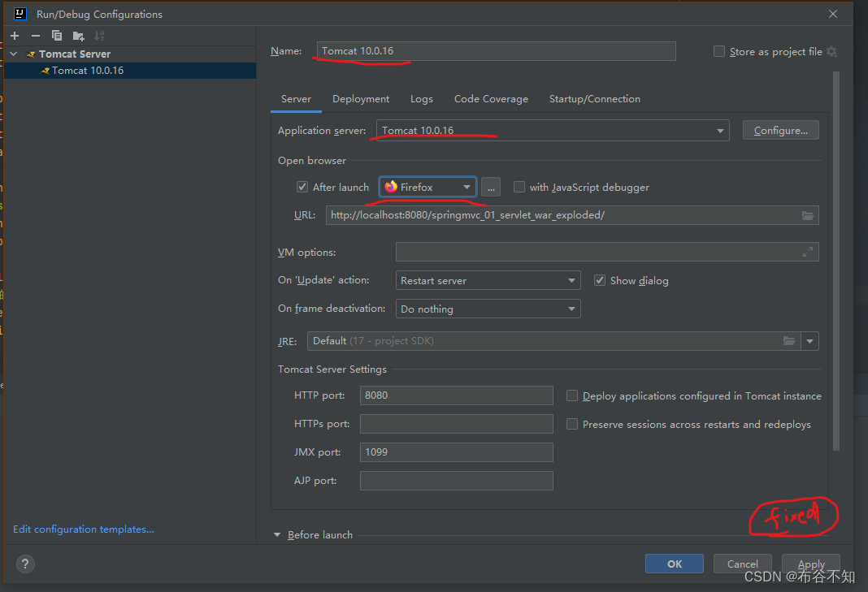Click AJP port field
868x592 pixels.
coord(456,480)
